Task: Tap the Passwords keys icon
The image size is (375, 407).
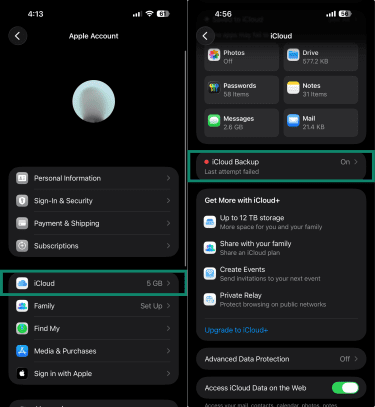Action: tap(214, 88)
